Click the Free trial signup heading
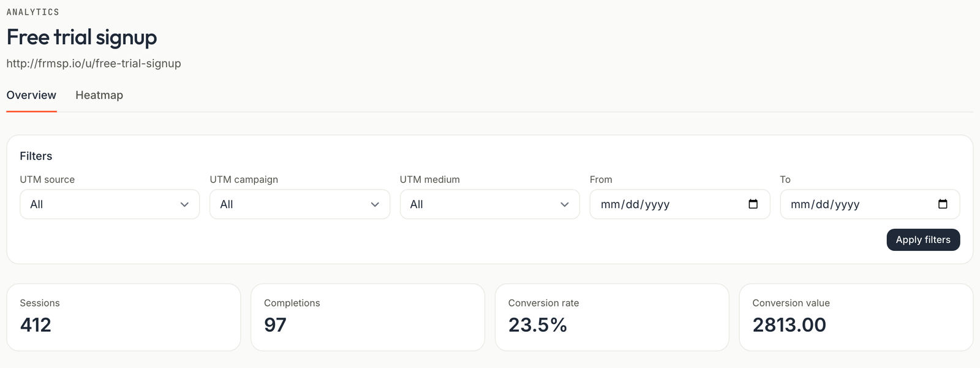Viewport: 980px width, 368px height. pyautogui.click(x=81, y=37)
